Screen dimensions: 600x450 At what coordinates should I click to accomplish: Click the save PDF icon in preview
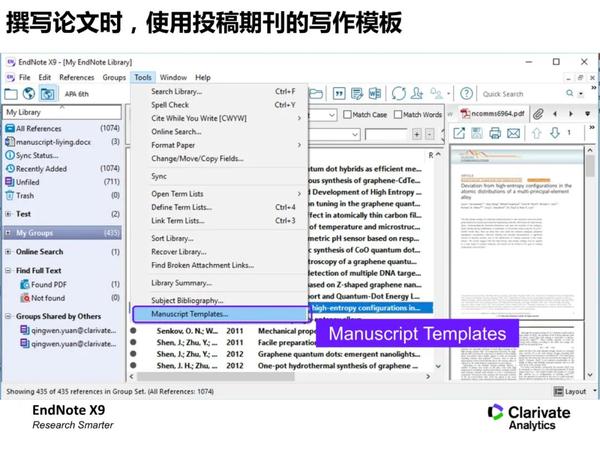(477, 133)
